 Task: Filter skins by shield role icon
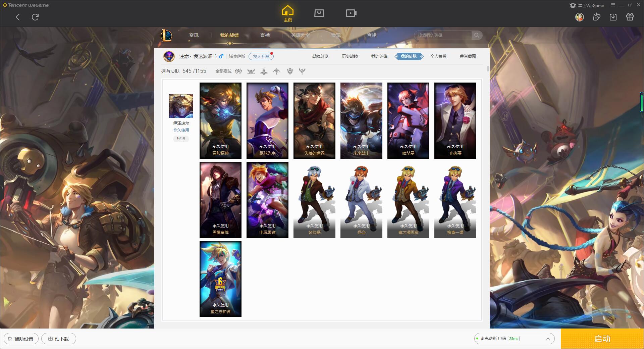290,71
